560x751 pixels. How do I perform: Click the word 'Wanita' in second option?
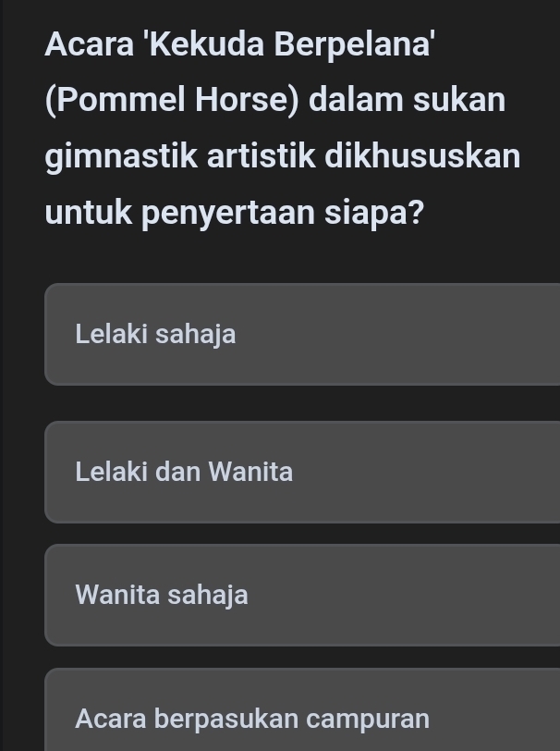pyautogui.click(x=250, y=472)
